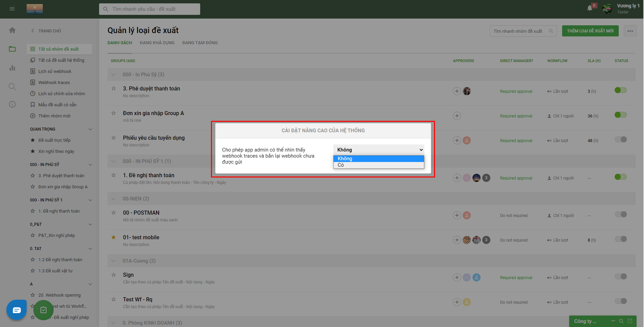Collapse the 0. TAT sidebar section
Viewport: 644px width, 327px height.
click(90, 249)
